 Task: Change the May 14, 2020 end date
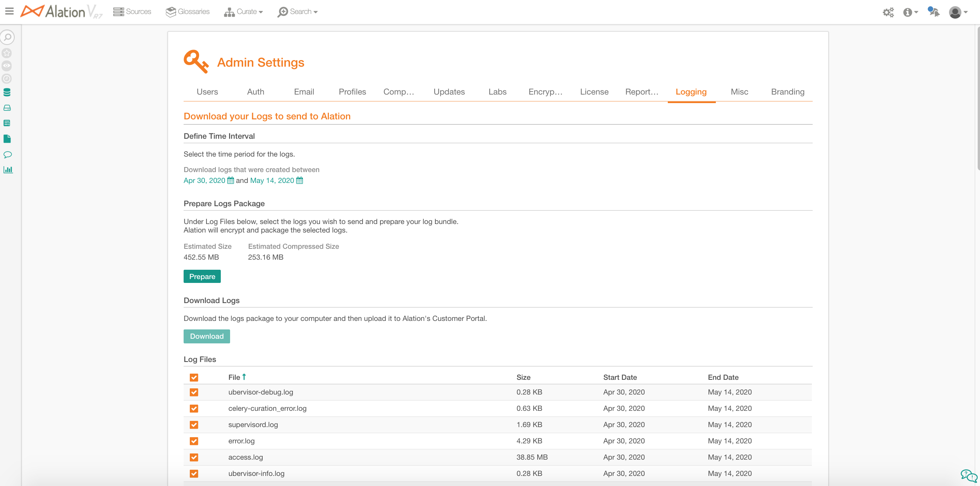coord(272,180)
